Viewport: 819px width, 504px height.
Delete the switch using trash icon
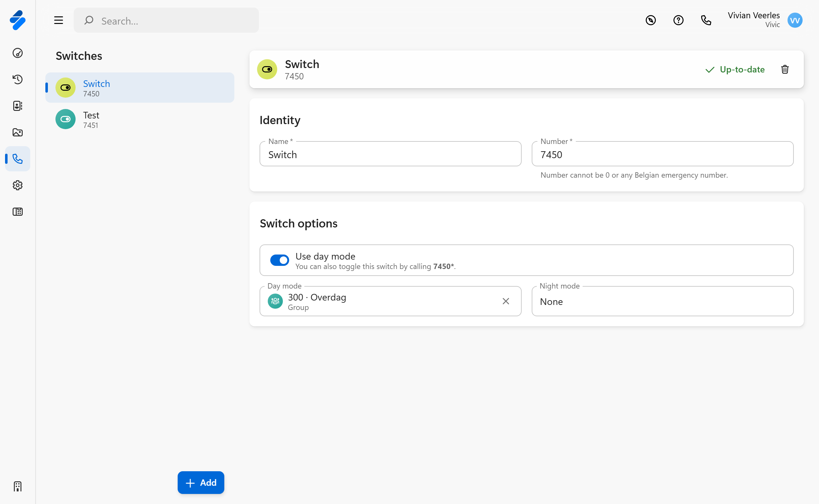(x=785, y=69)
